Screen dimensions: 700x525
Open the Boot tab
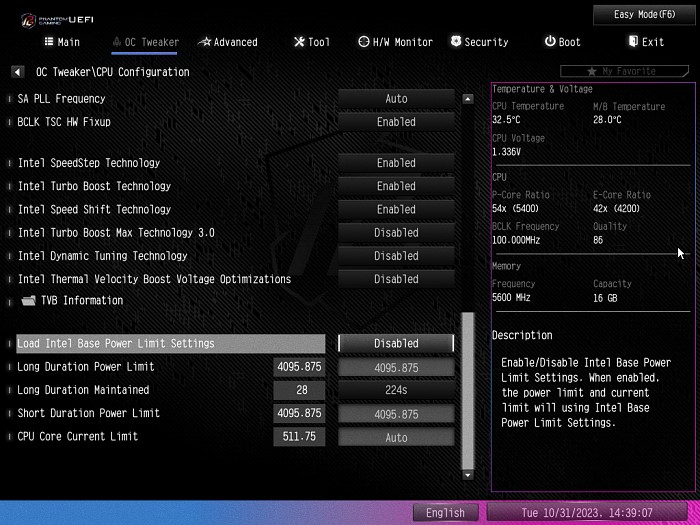click(562, 42)
